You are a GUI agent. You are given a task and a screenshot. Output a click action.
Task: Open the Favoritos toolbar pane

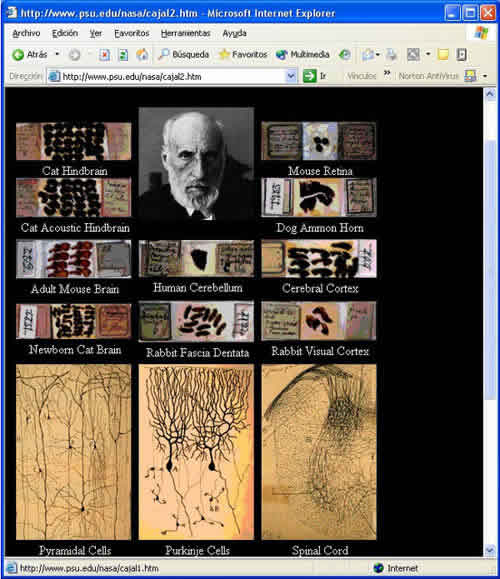click(243, 55)
